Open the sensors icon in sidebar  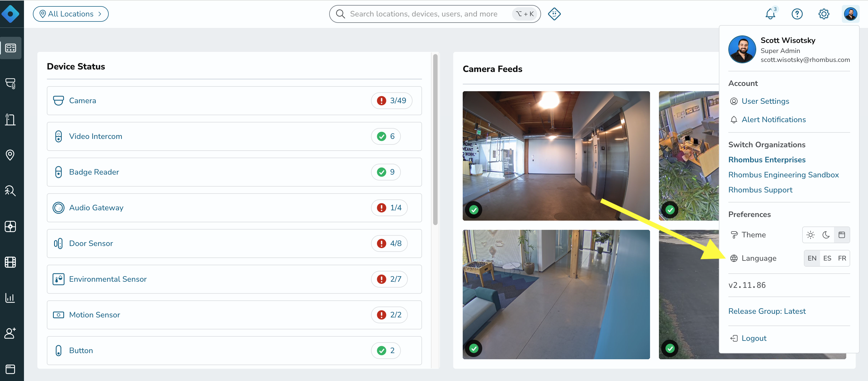[x=10, y=226]
